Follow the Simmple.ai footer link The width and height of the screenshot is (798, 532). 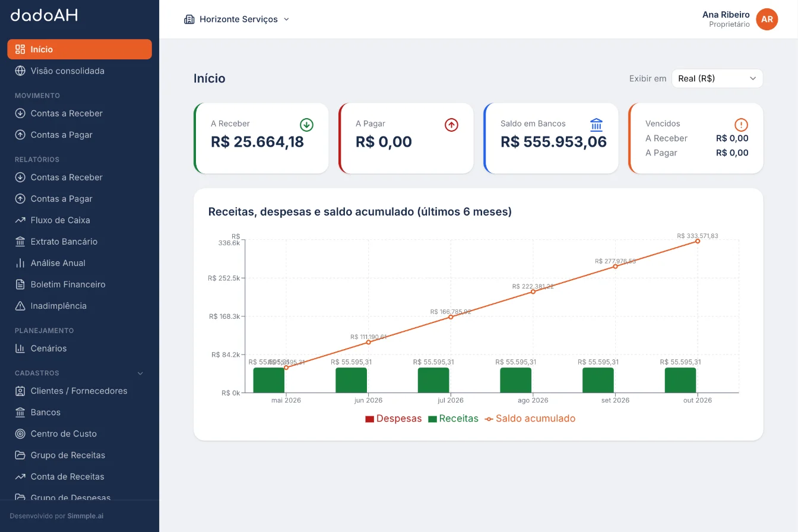click(x=85, y=516)
